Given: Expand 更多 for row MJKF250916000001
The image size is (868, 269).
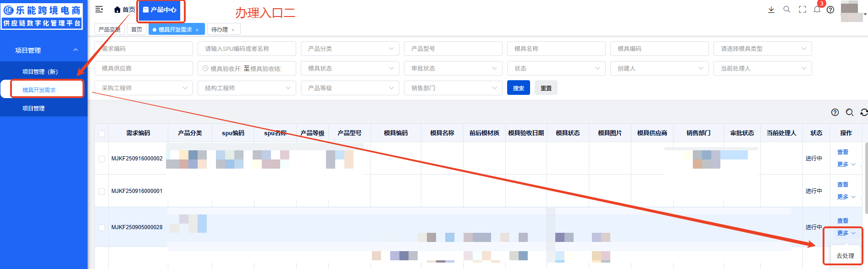Looking at the screenshot, I should click(x=846, y=197).
